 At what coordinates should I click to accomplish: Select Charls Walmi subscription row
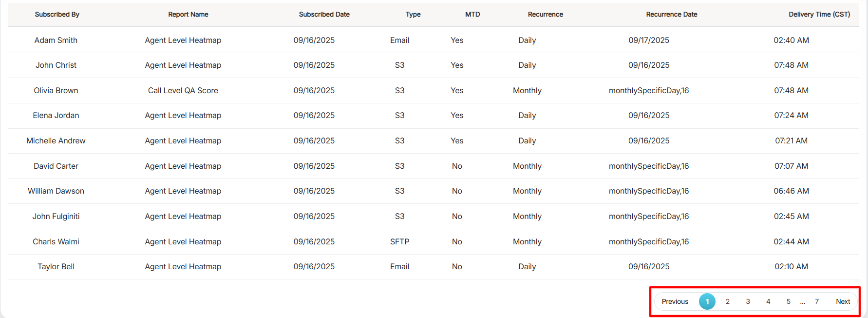click(x=56, y=242)
